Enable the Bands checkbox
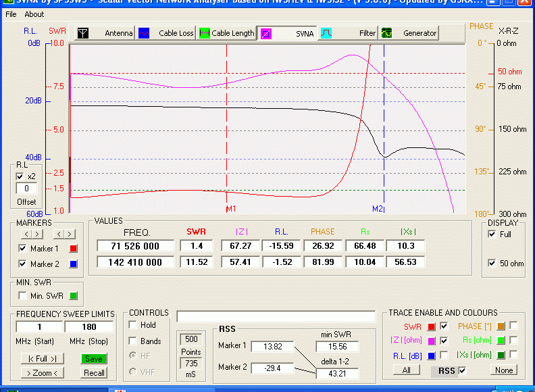 [x=133, y=341]
